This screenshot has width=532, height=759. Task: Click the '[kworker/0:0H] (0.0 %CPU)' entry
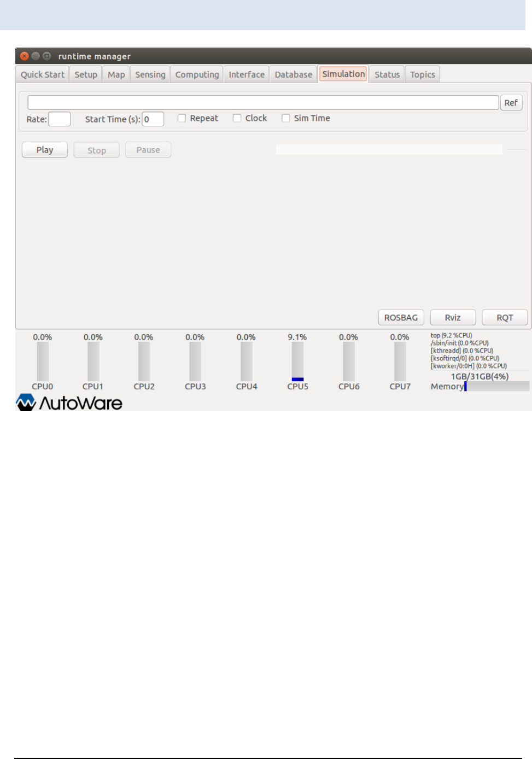pyautogui.click(x=469, y=366)
